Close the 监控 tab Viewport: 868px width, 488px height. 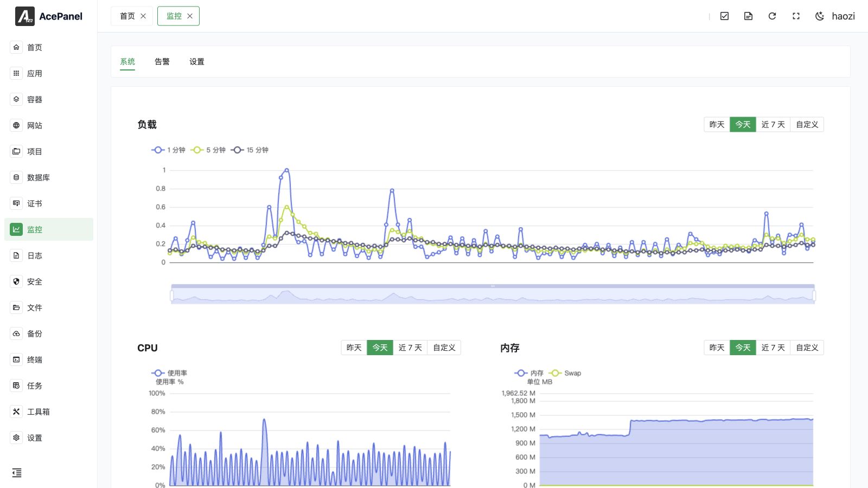[190, 16]
